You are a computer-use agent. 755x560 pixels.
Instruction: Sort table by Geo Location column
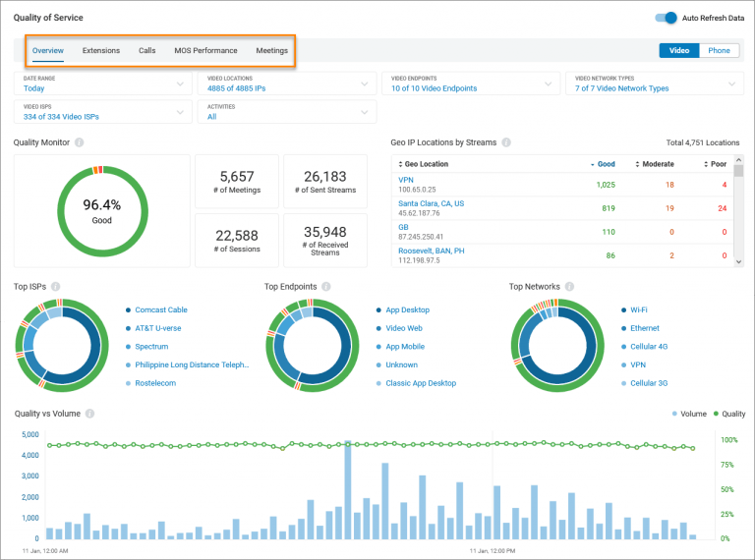424,164
